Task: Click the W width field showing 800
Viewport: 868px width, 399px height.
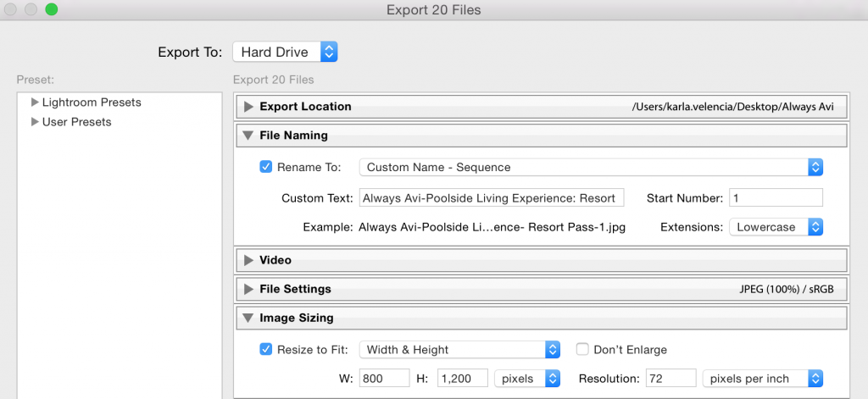Action: point(384,379)
